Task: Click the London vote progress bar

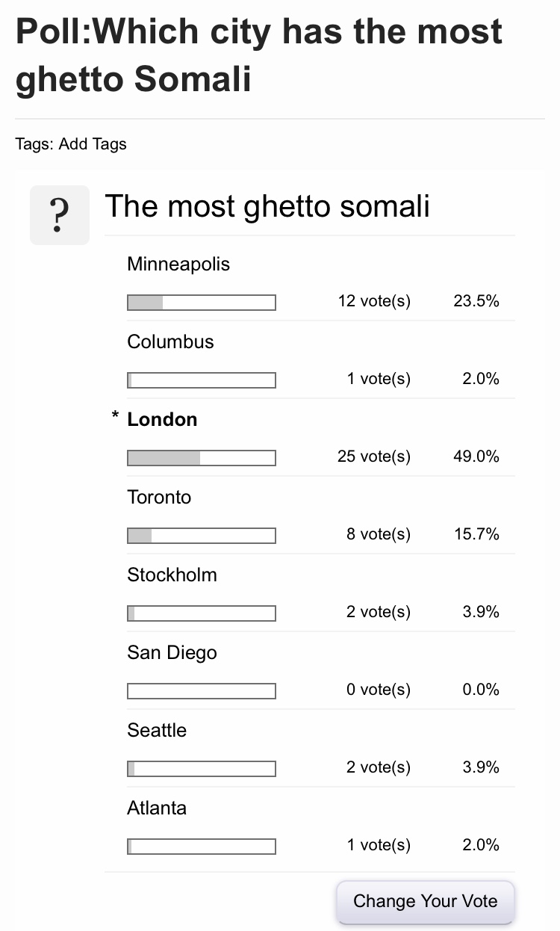Action: coord(202,458)
